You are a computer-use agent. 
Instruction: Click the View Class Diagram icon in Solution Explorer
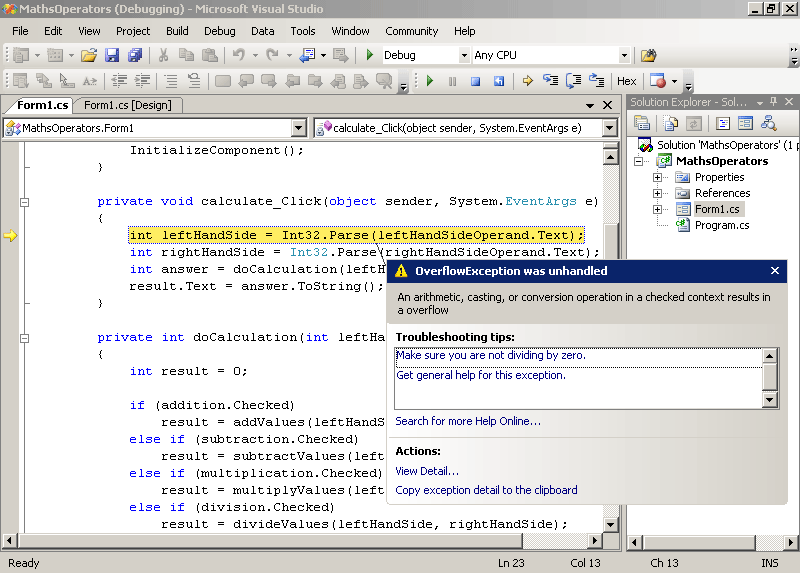[768, 123]
